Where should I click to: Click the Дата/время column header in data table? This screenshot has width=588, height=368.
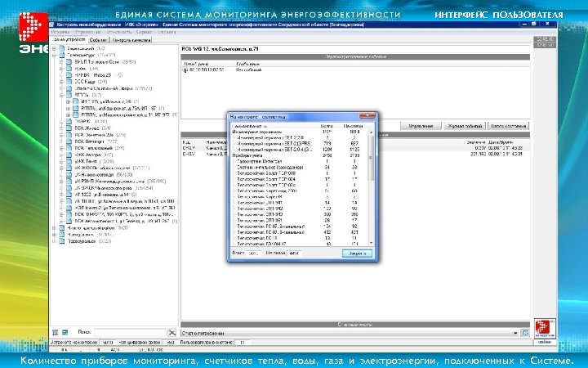[x=501, y=142]
